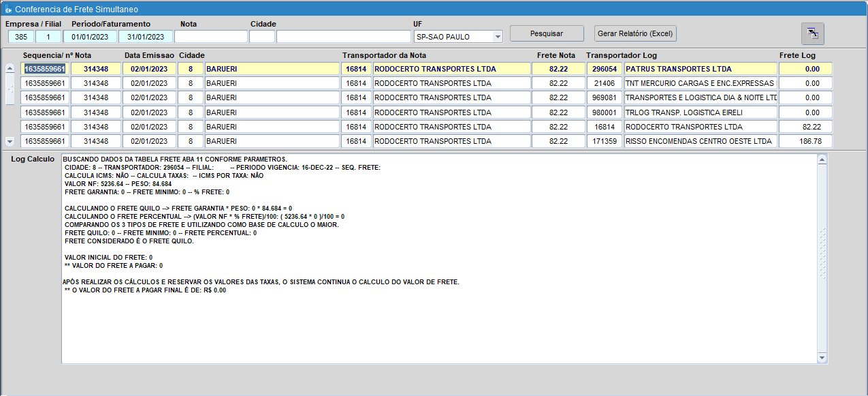Viewport: 868px width, 396px height.
Task: Select the TNT MERCURIO CARGAS E ENC.EXPRESSAS cell
Action: (700, 83)
